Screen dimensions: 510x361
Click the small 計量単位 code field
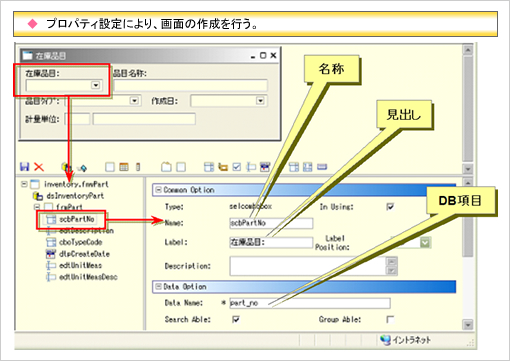tap(77, 119)
